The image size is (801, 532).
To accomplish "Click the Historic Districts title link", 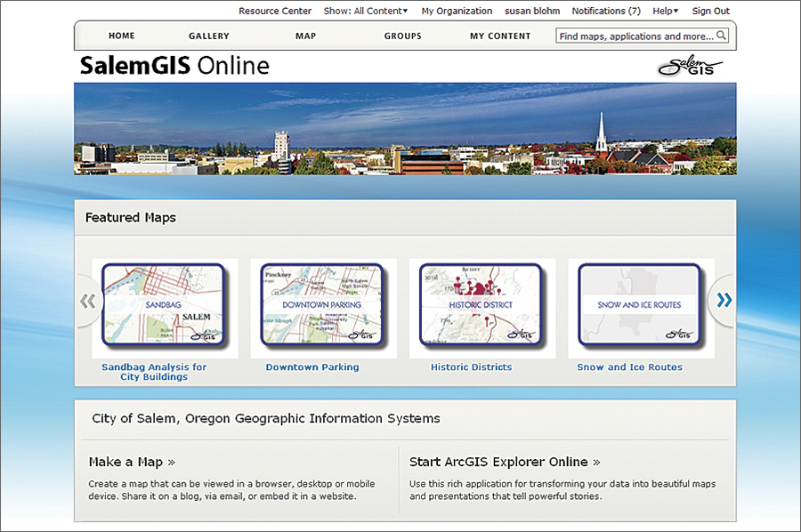I will (471, 367).
